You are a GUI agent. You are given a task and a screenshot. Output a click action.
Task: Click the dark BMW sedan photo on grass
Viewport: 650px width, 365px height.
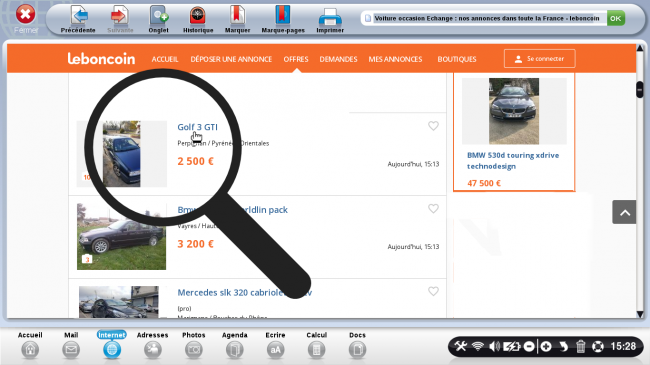[121, 236]
